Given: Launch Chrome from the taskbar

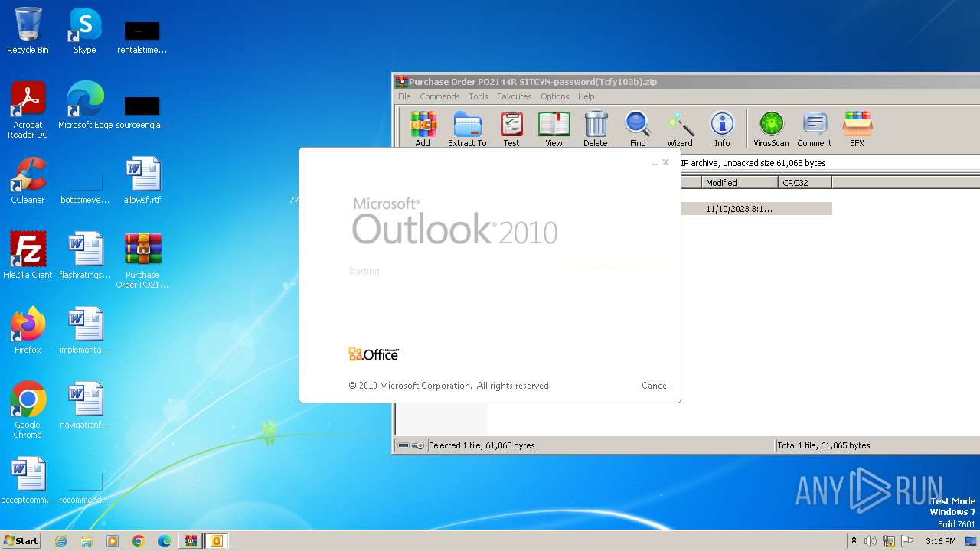Looking at the screenshot, I should pyautogui.click(x=139, y=541).
